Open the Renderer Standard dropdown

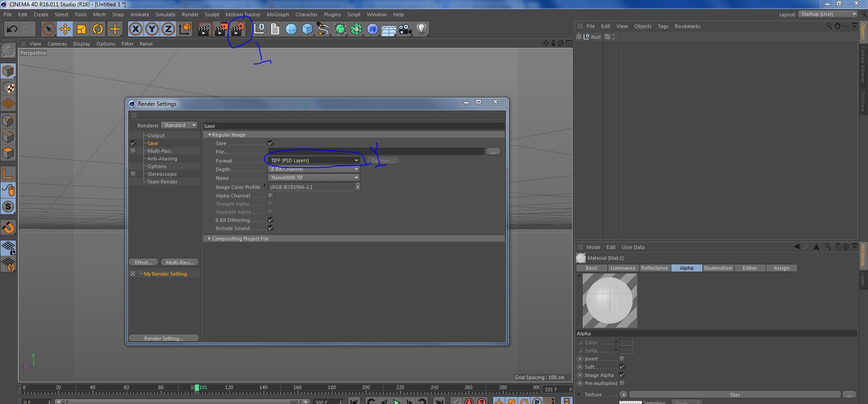[x=179, y=125]
